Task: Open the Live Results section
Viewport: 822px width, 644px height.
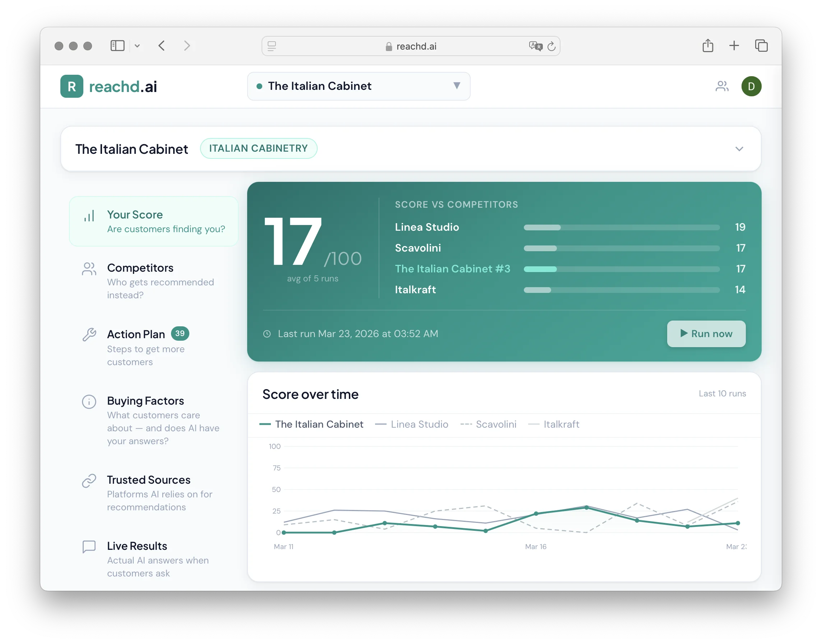Action: pyautogui.click(x=137, y=546)
